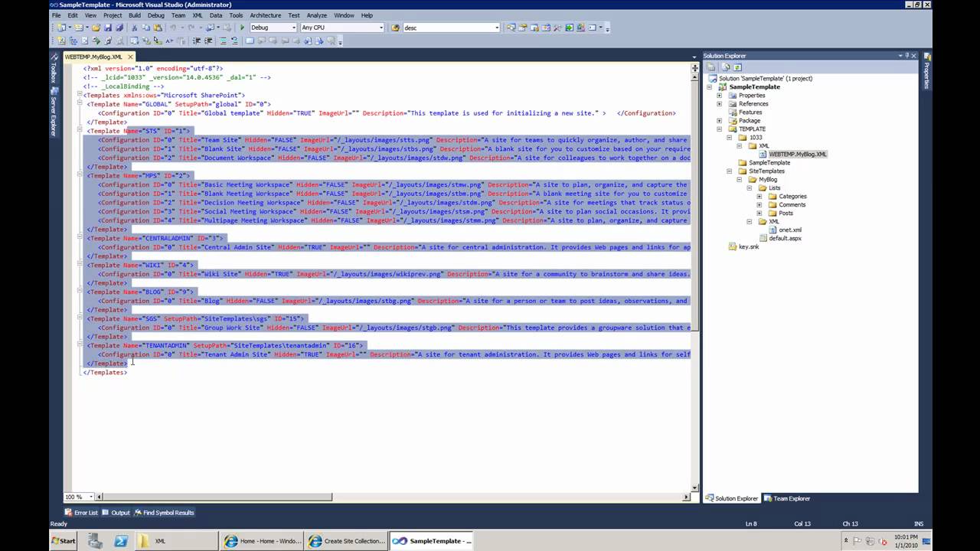980x551 pixels.
Task: Expand the References node
Action: point(719,104)
